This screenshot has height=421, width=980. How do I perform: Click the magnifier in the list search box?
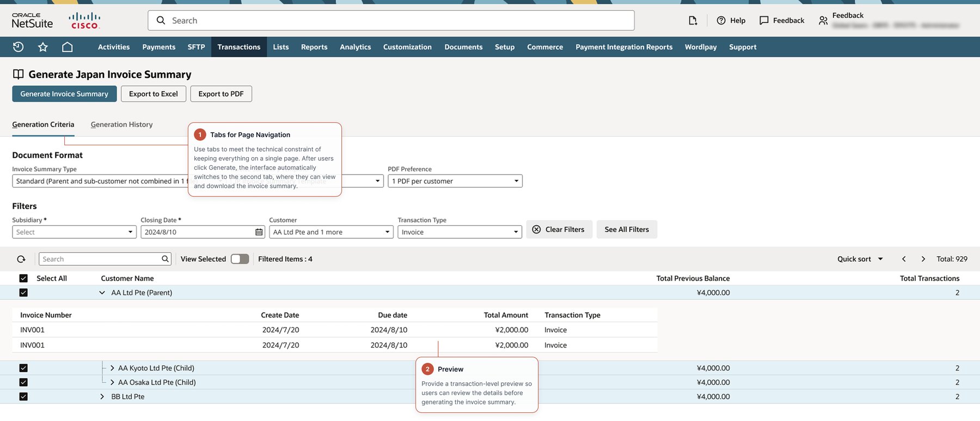[165, 259]
